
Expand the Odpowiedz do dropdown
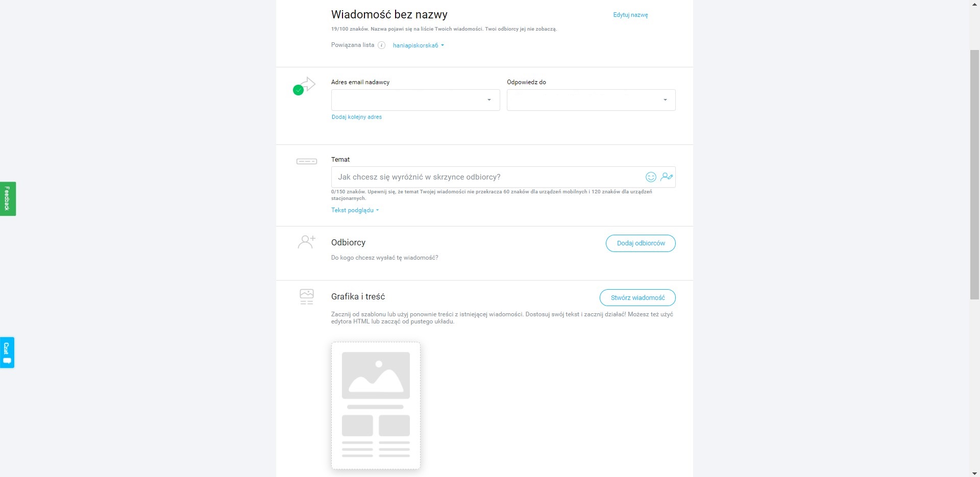(x=591, y=100)
